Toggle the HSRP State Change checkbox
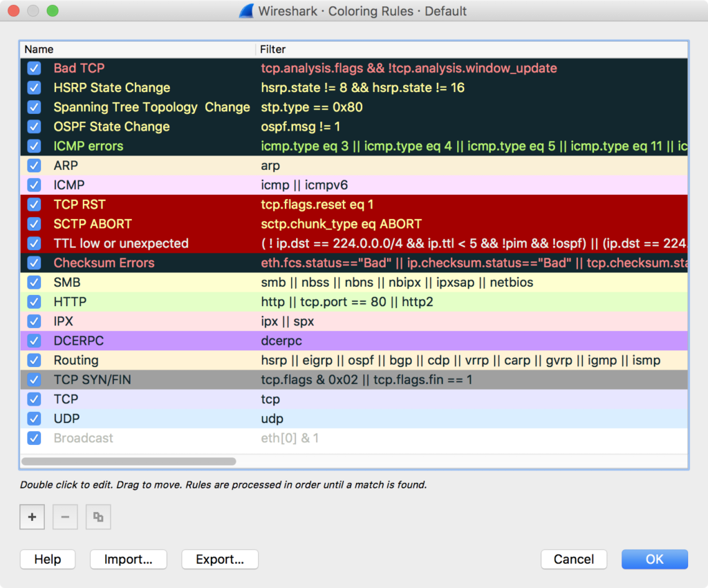 [34, 88]
